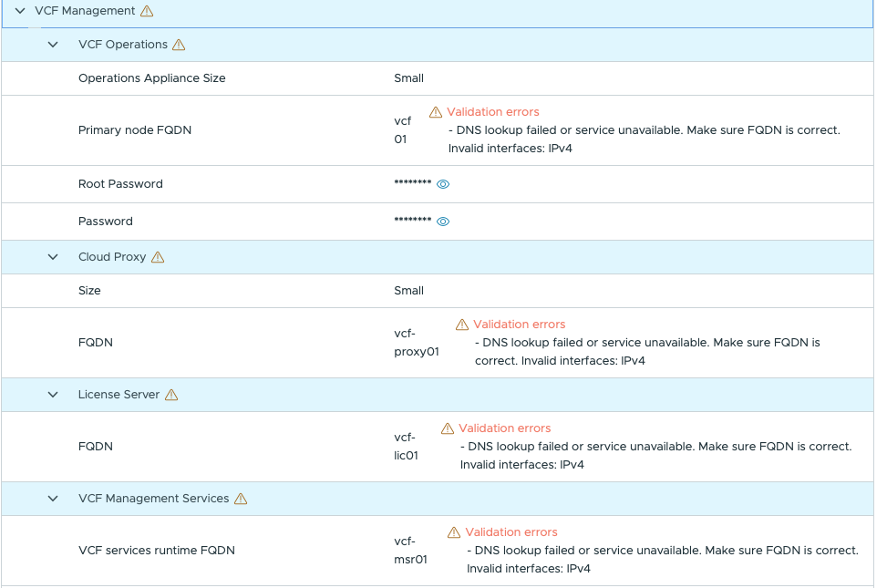Click the 'vcf-lic01' value
Viewport: 887px width, 588px height.
point(406,447)
